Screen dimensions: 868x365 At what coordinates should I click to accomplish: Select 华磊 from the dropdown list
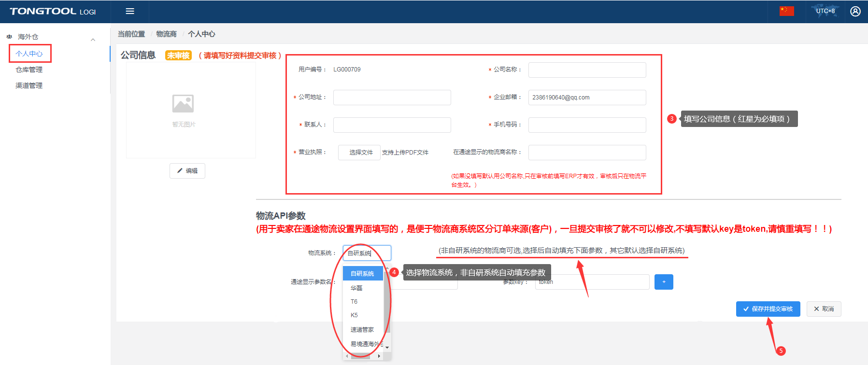pos(363,288)
